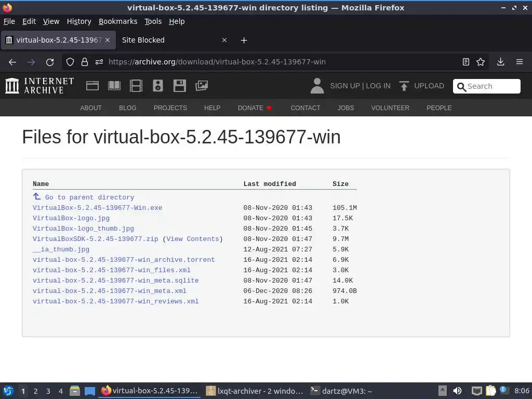This screenshot has height=399, width=532.
Task: Open the View menu
Action: pos(51,21)
